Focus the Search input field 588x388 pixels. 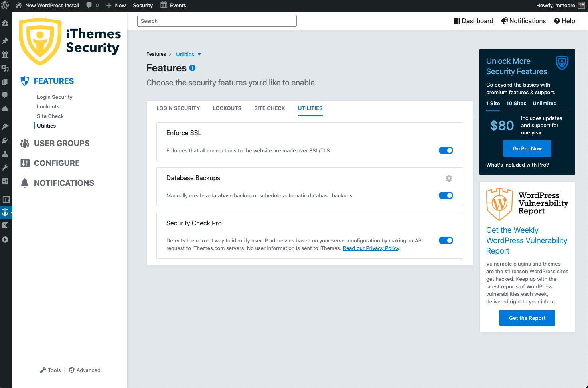pos(217,21)
